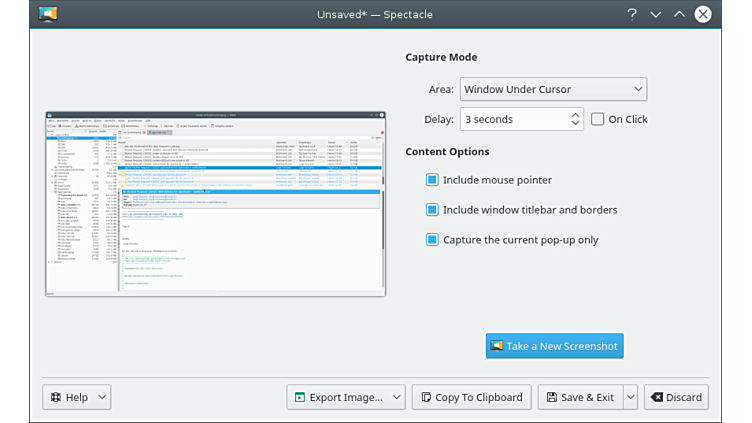Click the Help lifebuoy icon
The width and height of the screenshot is (752, 423).
pyautogui.click(x=55, y=397)
